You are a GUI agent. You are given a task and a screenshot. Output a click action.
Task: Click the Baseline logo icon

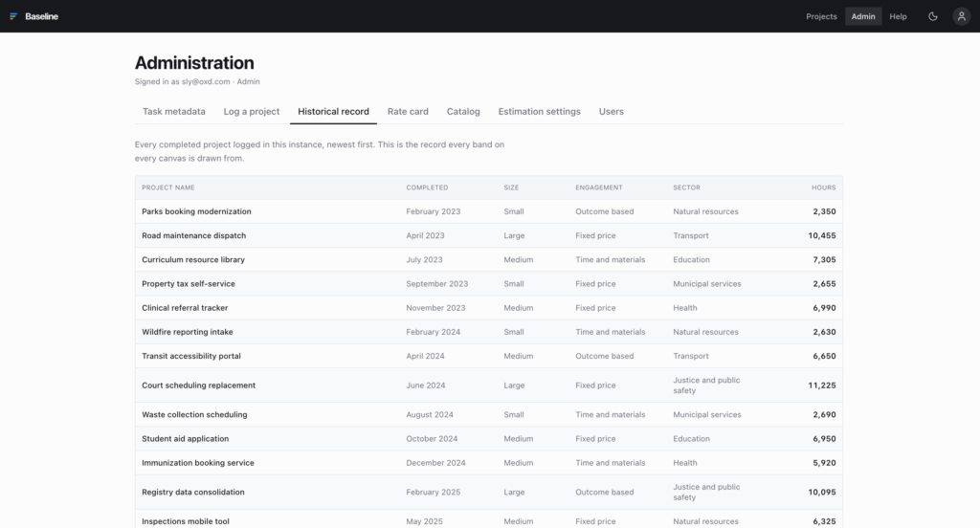(13, 16)
